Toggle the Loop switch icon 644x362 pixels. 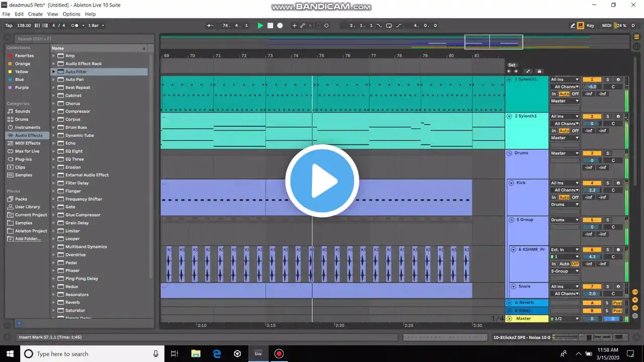coord(389,26)
